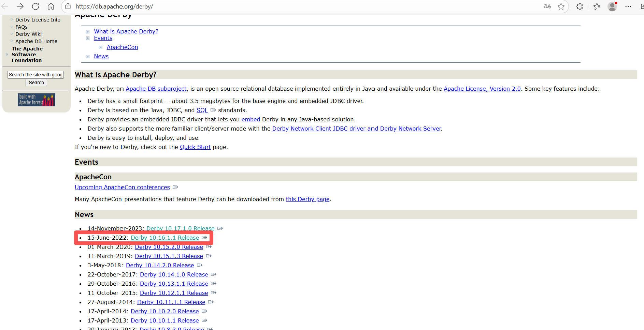644x330 pixels.
Task: Click the read aloud/translate icon in address bar
Action: 547,6
